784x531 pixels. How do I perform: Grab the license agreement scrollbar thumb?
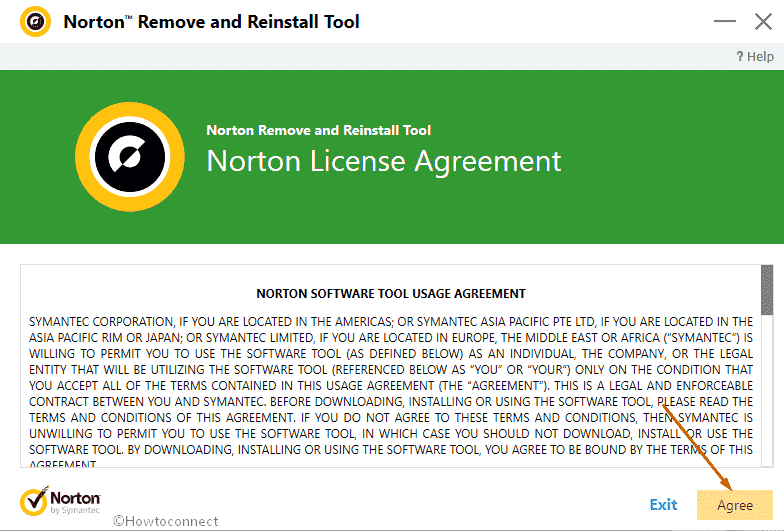(x=766, y=290)
